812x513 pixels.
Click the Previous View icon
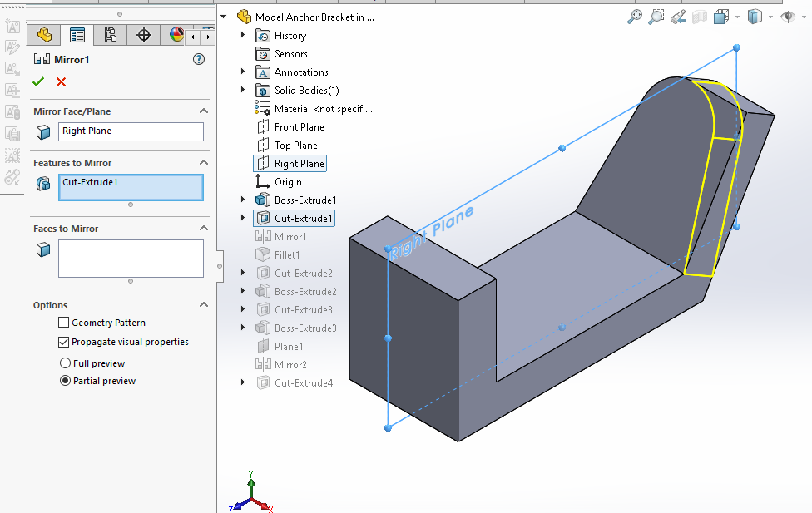point(678,17)
